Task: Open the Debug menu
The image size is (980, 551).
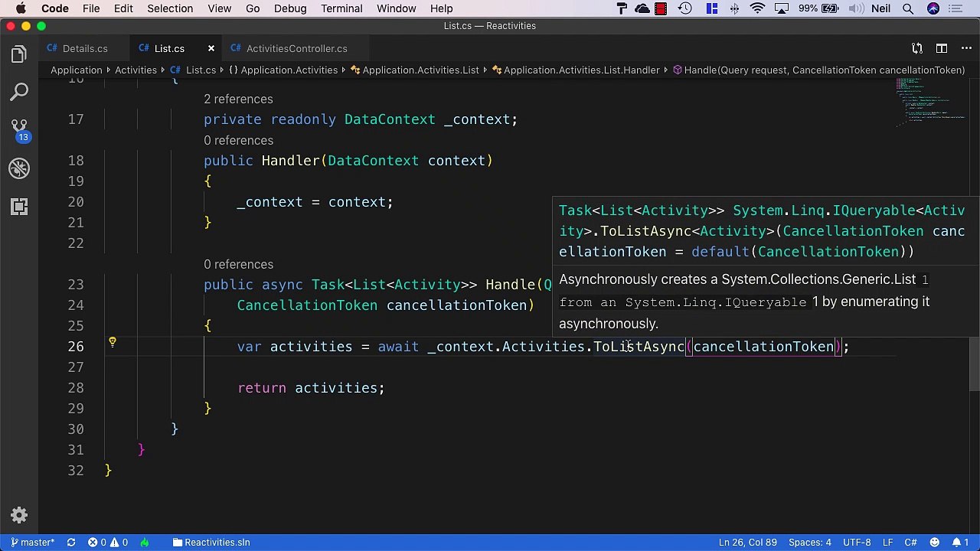Action: pos(290,8)
